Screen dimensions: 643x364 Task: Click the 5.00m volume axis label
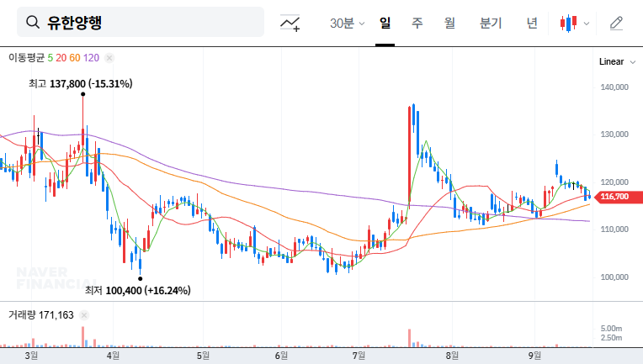click(611, 329)
